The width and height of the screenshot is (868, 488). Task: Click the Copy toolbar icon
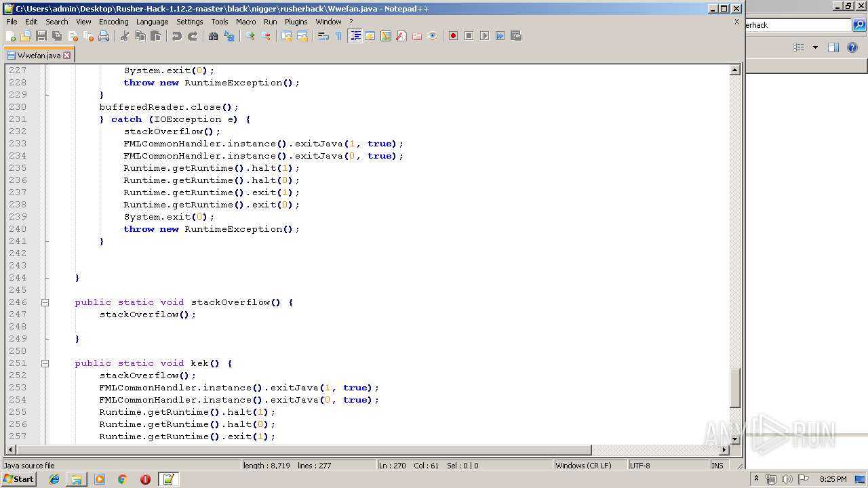(x=140, y=36)
